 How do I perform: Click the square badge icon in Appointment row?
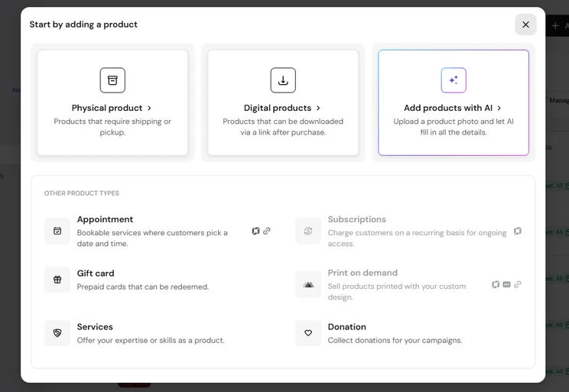(x=256, y=231)
